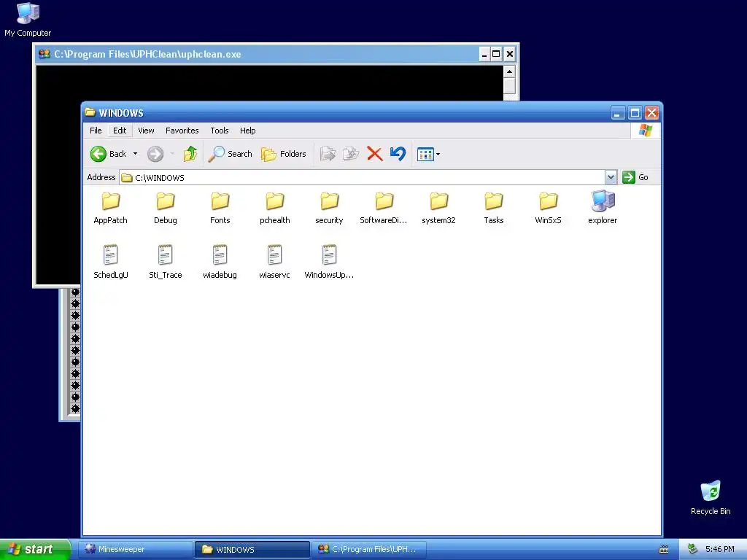The width and height of the screenshot is (747, 560).
Task: Select the WinSxS folder icon
Action: tap(549, 201)
